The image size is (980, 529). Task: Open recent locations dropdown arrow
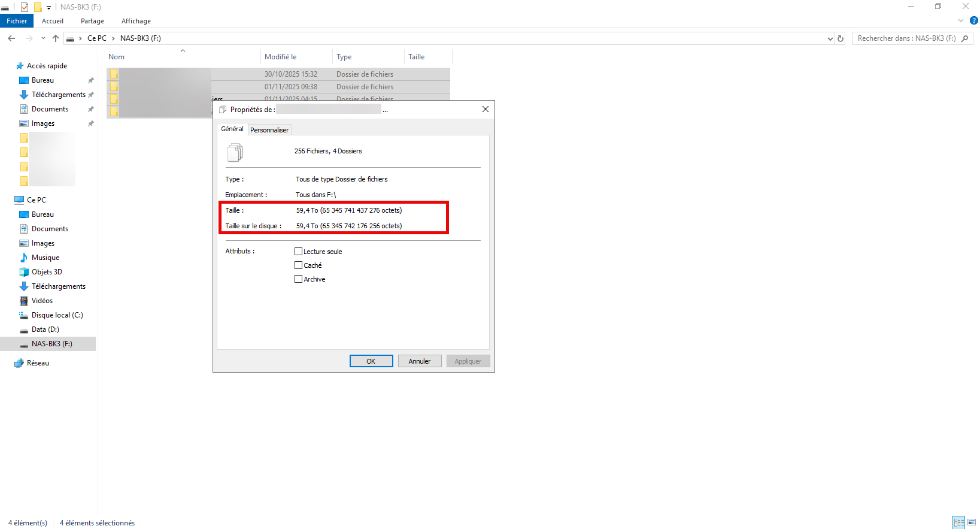43,38
